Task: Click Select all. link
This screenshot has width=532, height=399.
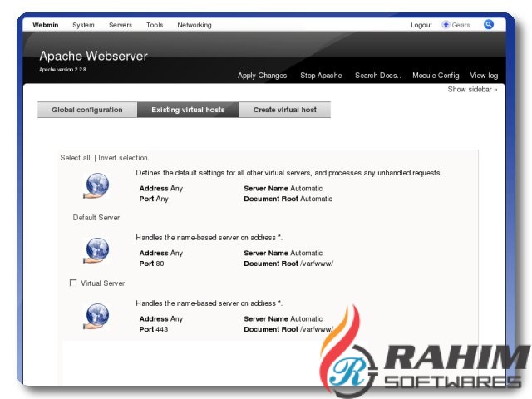Action: (76, 158)
